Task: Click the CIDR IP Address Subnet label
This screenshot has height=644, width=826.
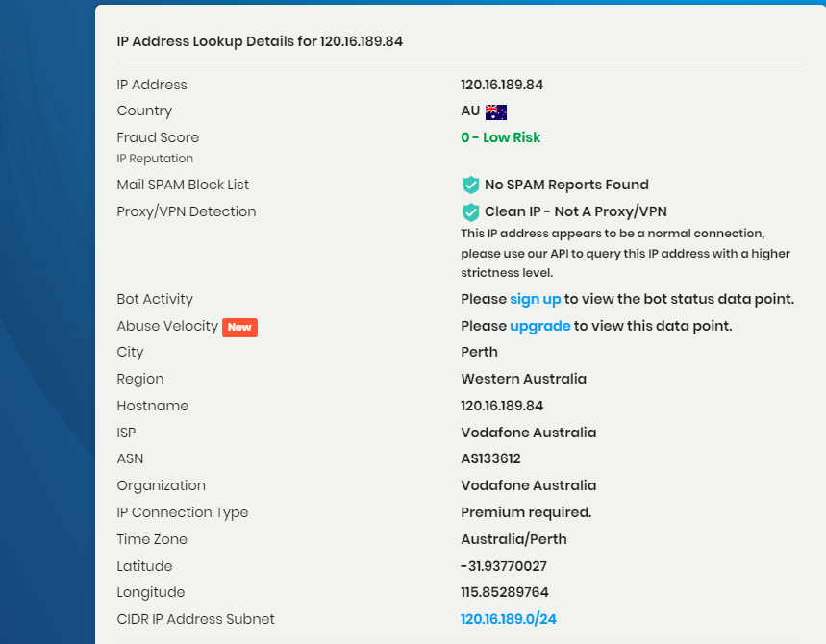Action: [195, 619]
